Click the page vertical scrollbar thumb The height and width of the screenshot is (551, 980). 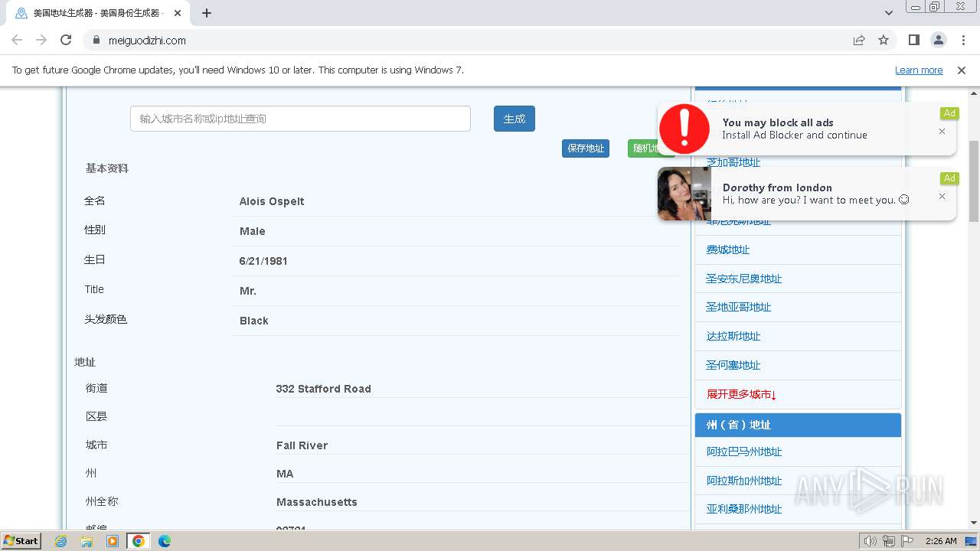tap(974, 181)
